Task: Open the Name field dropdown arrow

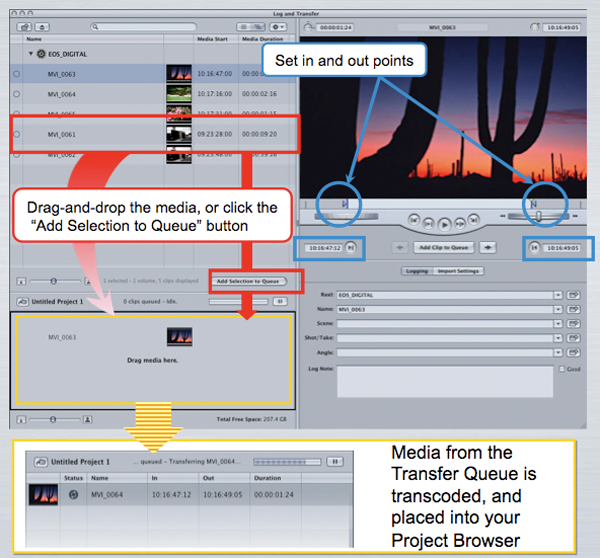Action: click(x=558, y=309)
